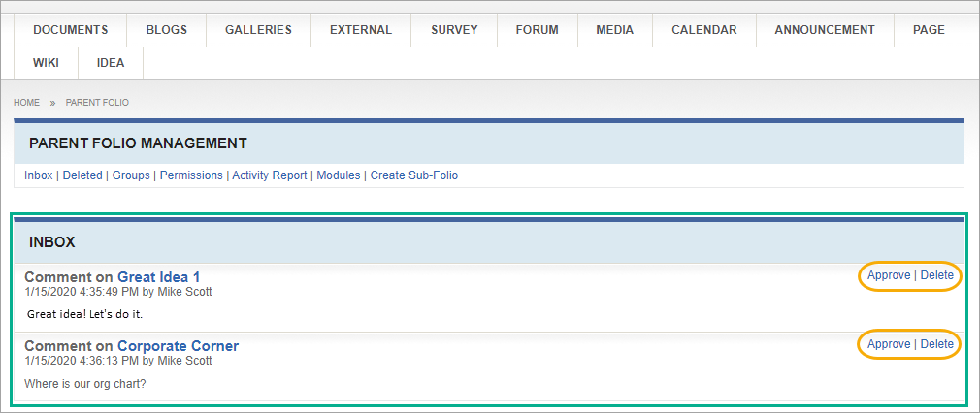
Task: View the Deleted items link
Action: 82,175
